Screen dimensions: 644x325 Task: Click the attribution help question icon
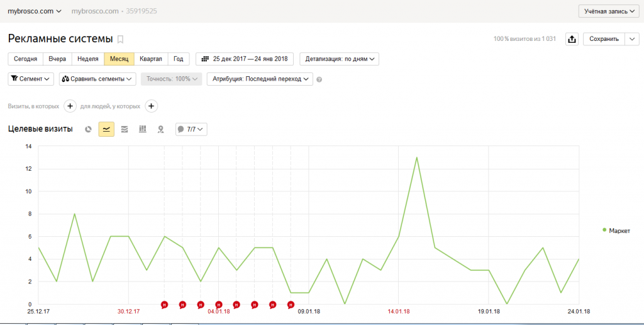pos(319,79)
